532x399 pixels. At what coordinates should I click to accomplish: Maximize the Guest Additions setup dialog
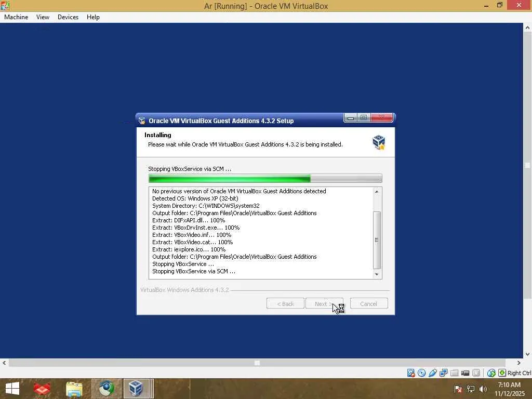click(x=364, y=118)
